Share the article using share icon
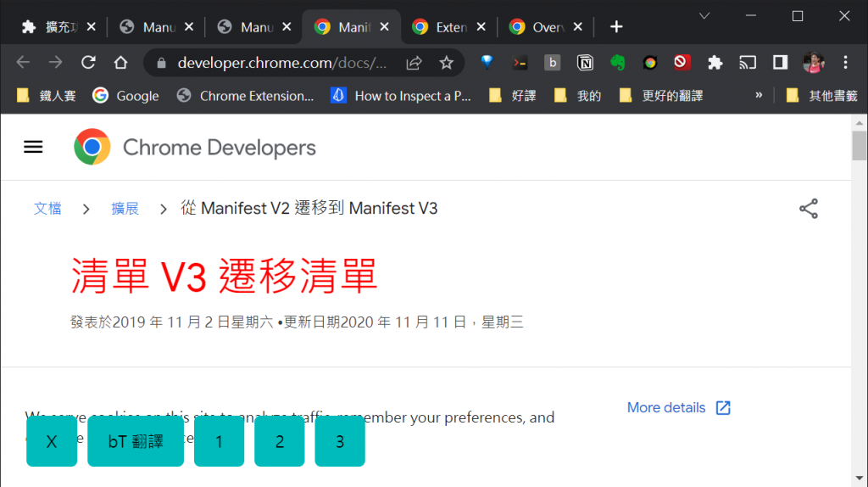 tap(808, 209)
